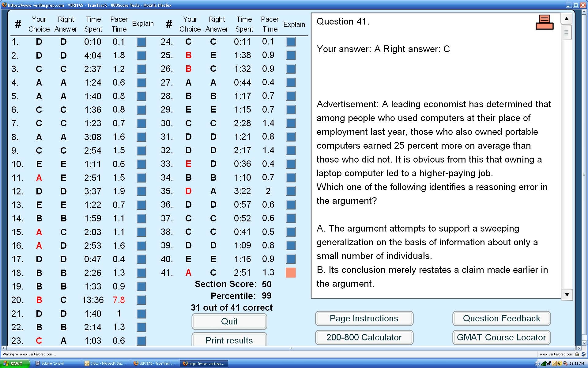Click the question panel scrollbar thumb
Viewport: 588px width, 368px height.
coord(567,33)
